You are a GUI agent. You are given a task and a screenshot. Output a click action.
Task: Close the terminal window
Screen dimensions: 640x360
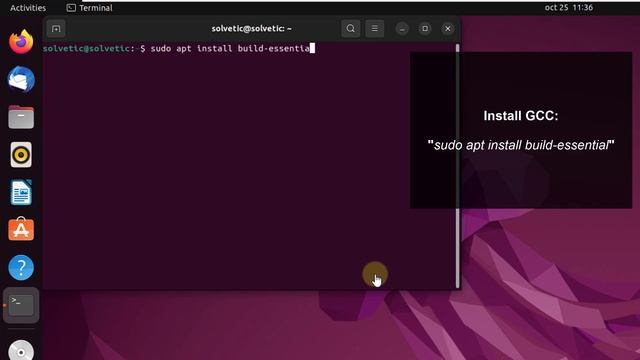coord(448,29)
